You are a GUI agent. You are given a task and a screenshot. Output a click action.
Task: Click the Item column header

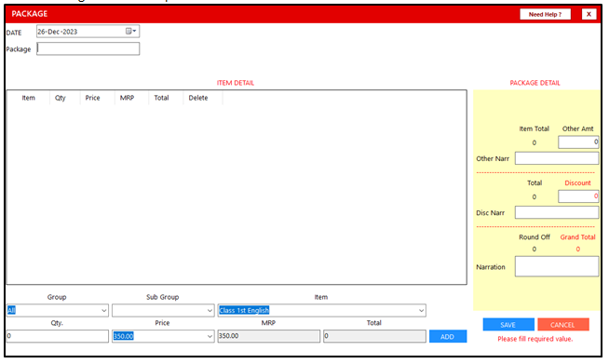tap(28, 98)
